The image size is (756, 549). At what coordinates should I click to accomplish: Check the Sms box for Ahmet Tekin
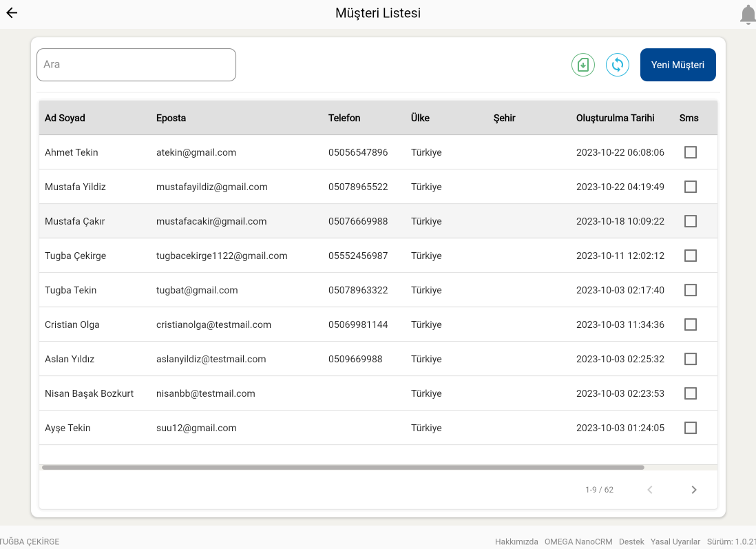(x=691, y=152)
